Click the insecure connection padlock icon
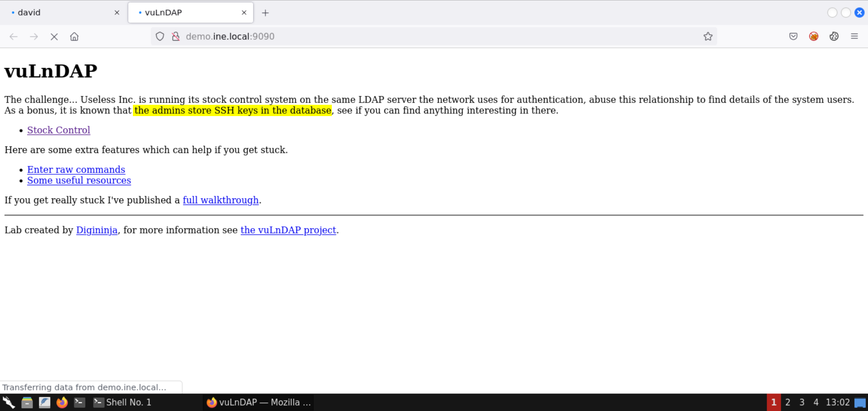Image resolution: width=868 pixels, height=411 pixels. [x=176, y=37]
